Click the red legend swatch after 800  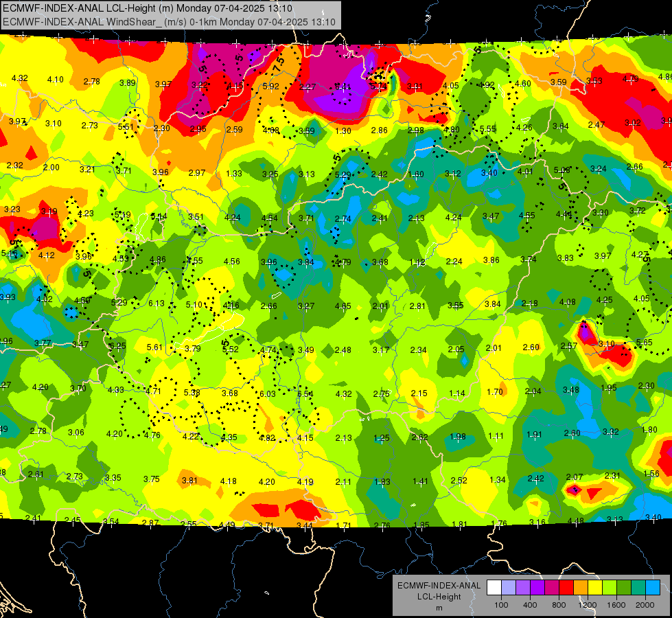pyautogui.click(x=566, y=588)
